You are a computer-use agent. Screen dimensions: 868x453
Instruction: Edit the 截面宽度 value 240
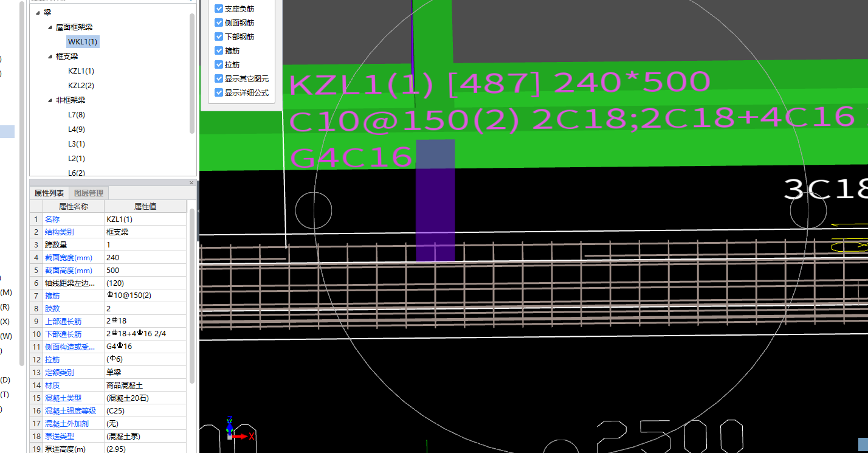pos(145,258)
